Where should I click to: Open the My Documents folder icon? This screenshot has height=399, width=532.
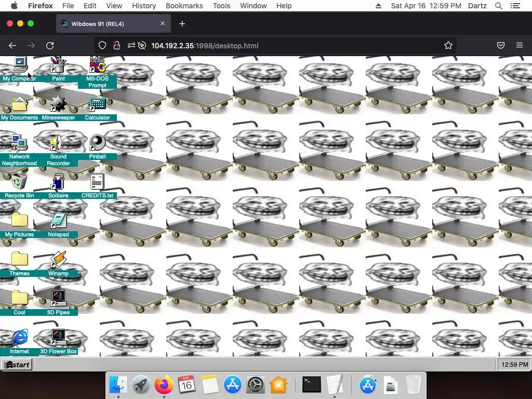pyautogui.click(x=19, y=104)
